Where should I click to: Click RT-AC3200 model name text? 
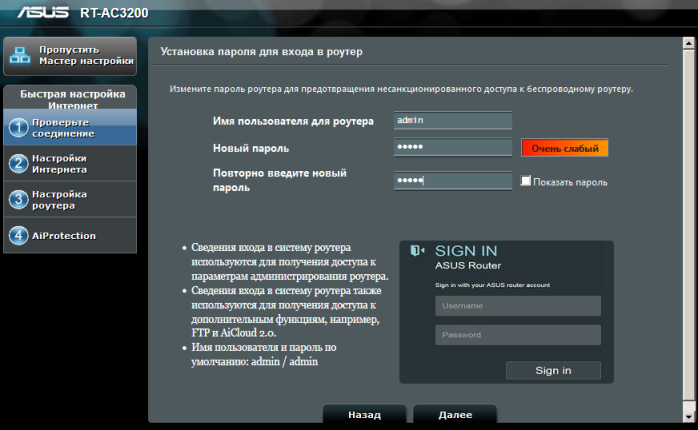(114, 13)
